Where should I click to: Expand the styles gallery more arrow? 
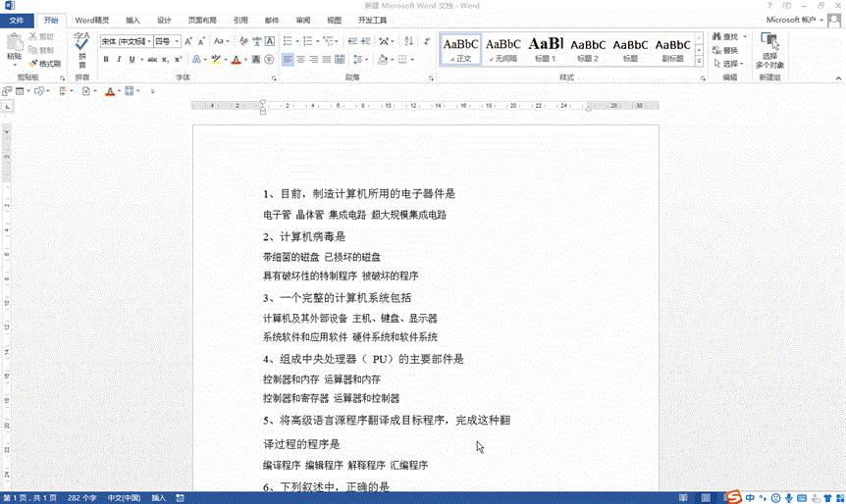pyautogui.click(x=701, y=61)
